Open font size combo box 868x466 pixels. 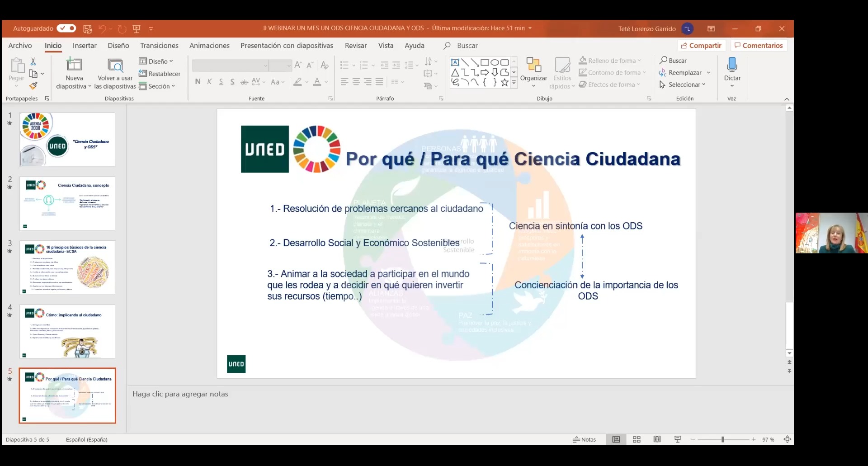tap(280, 66)
